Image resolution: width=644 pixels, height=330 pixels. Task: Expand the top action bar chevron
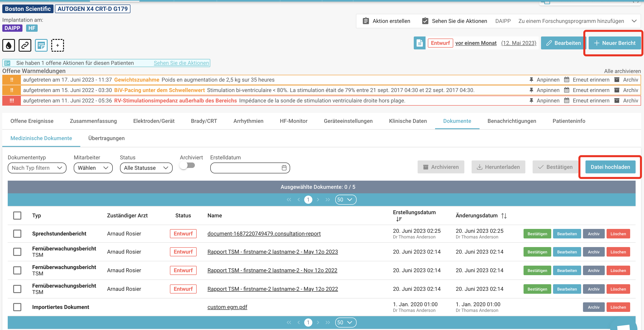coord(634,21)
